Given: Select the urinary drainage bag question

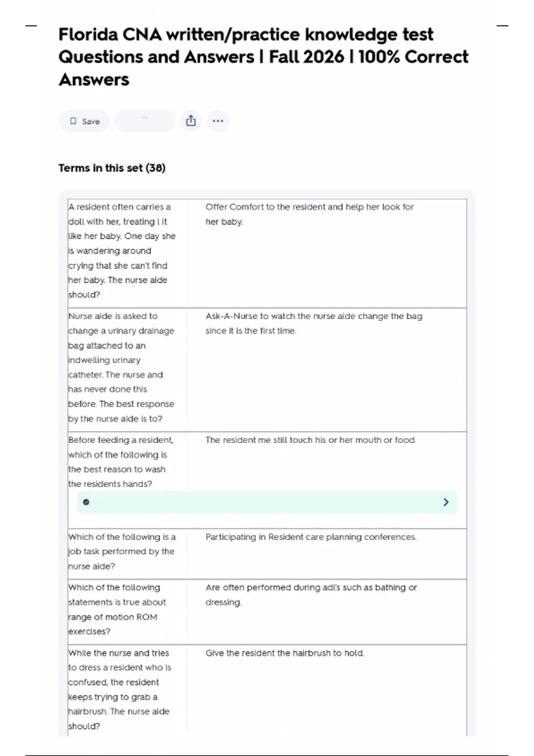Looking at the screenshot, I should click(x=121, y=367).
